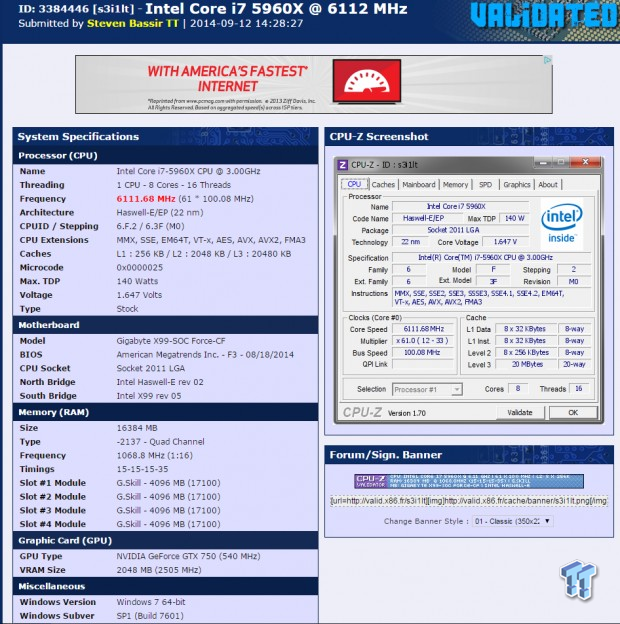Viewport: 620px width, 624px height.
Task: Click the SP1 (Build 7601) subver value
Action: pos(150,616)
